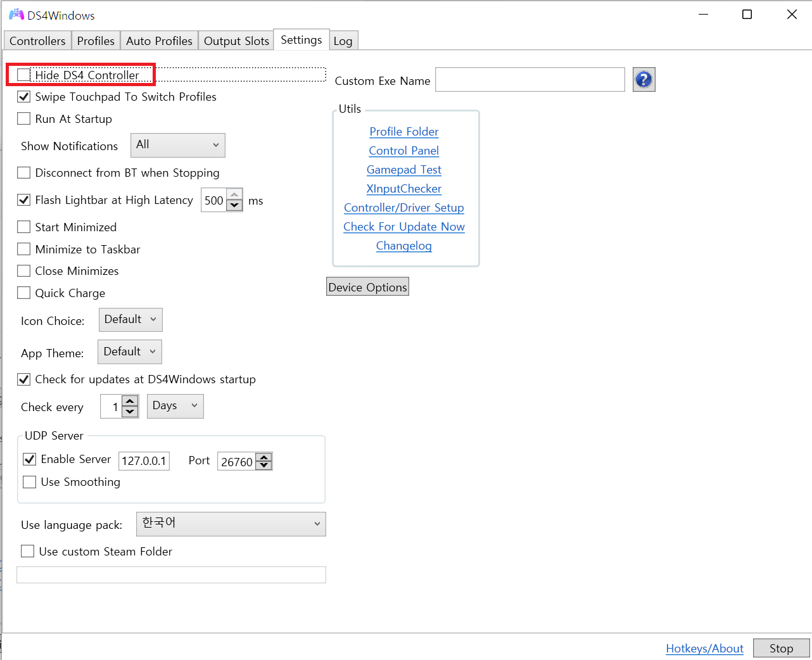812x660 pixels.
Task: Check Use custom Steam Folder
Action: coord(27,551)
